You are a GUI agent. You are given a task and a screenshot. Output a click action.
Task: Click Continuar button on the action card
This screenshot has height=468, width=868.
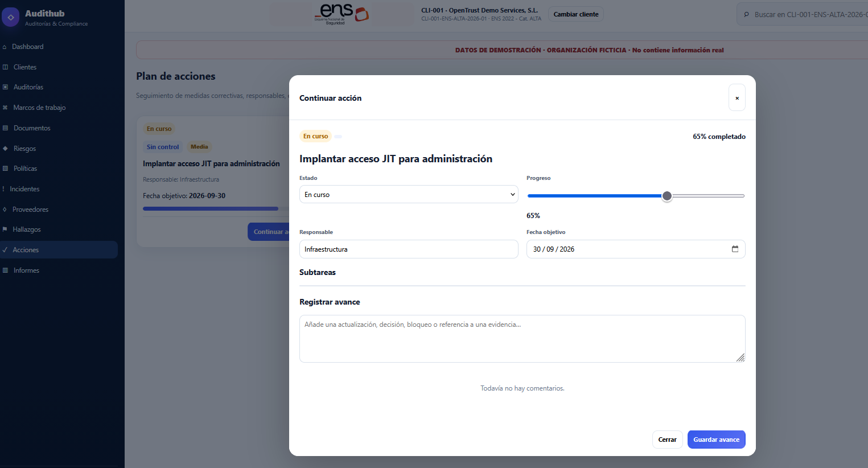269,232
